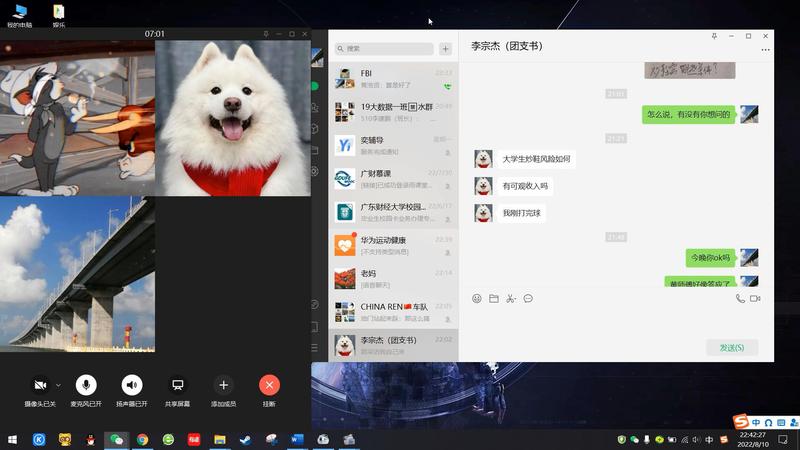Open the 广财慕课 conversation
Screen dimensions: 800x450
(x=393, y=179)
